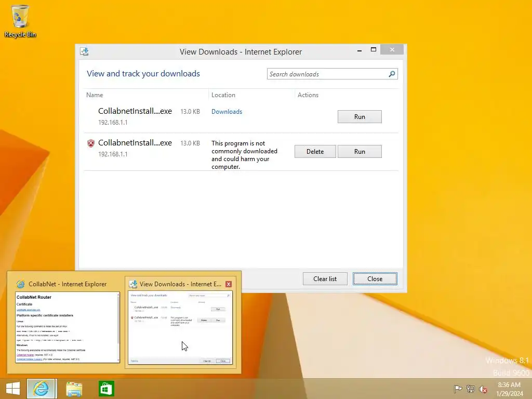Click the Clear list button

pyautogui.click(x=325, y=279)
